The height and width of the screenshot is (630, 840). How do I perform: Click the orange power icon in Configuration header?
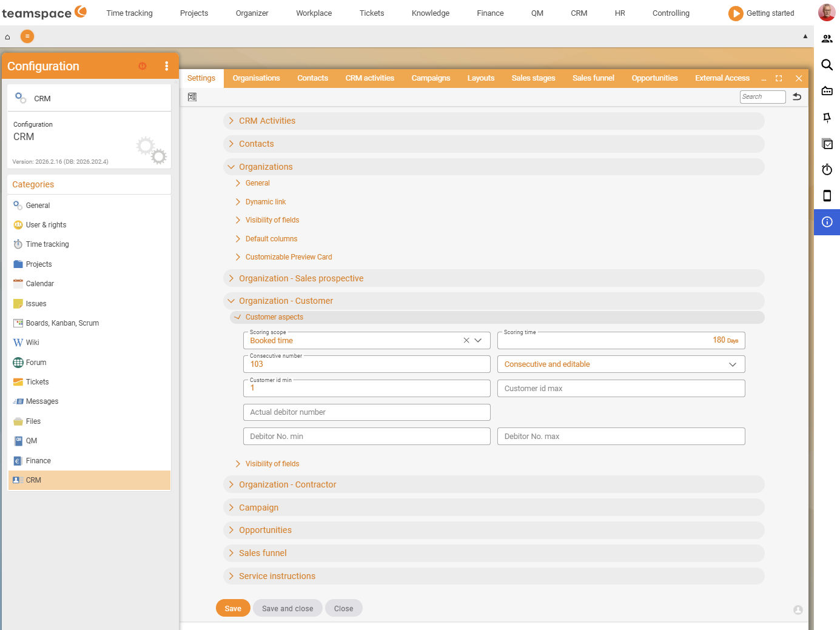[143, 66]
